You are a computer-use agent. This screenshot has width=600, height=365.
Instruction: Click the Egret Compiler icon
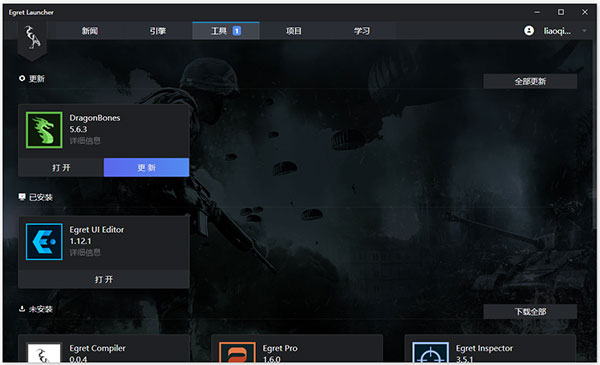pyautogui.click(x=43, y=353)
